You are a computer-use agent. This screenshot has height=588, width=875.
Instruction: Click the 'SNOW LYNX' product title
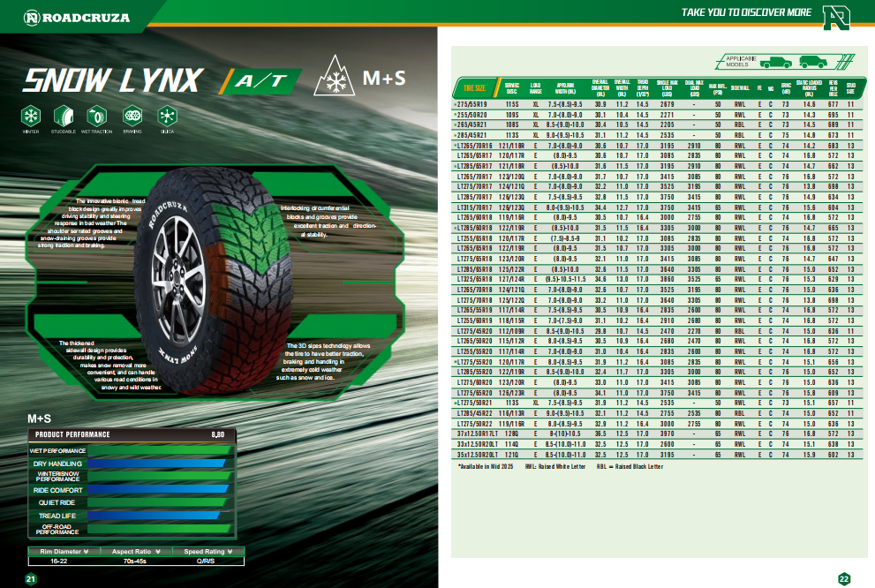click(x=113, y=80)
